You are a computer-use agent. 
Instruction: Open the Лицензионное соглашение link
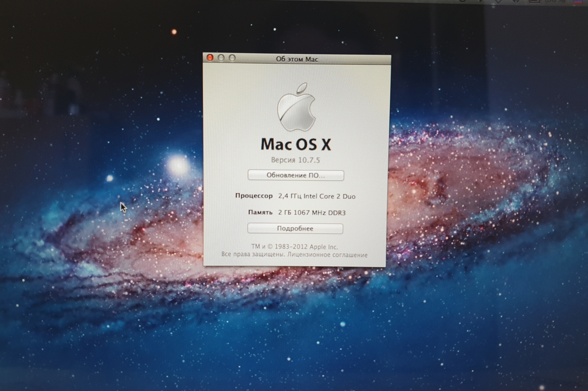pyautogui.click(x=327, y=255)
